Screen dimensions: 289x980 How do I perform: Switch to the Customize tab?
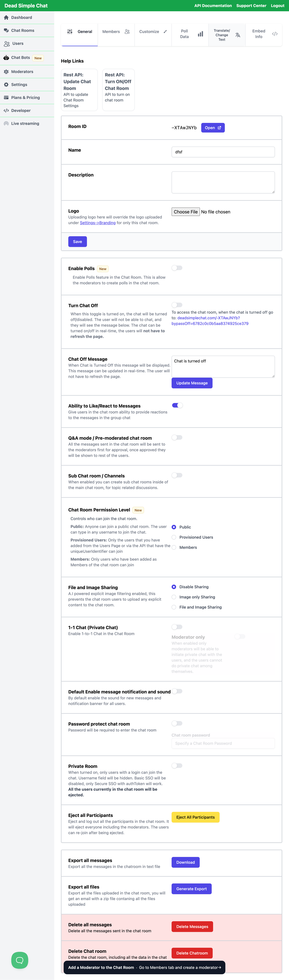pyautogui.click(x=152, y=32)
